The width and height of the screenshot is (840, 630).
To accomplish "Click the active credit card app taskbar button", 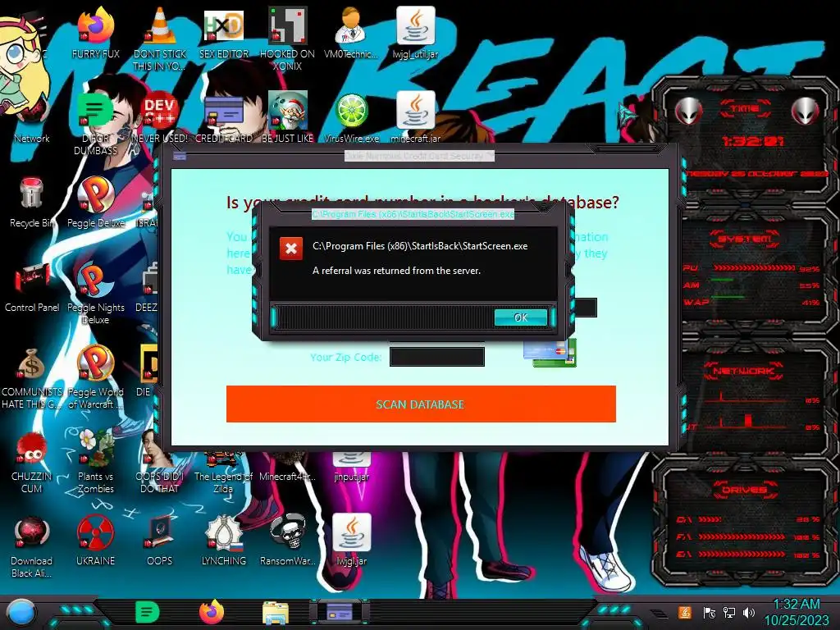I will tap(340, 612).
